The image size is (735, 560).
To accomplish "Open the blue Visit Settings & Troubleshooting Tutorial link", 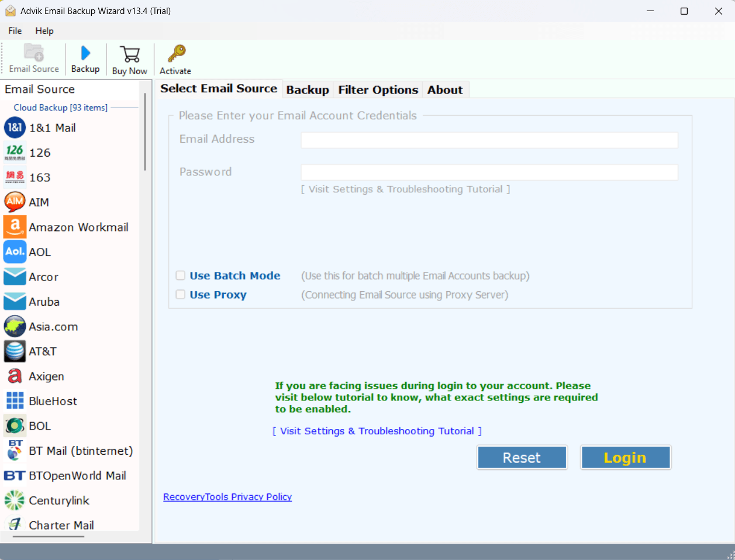I will [377, 431].
